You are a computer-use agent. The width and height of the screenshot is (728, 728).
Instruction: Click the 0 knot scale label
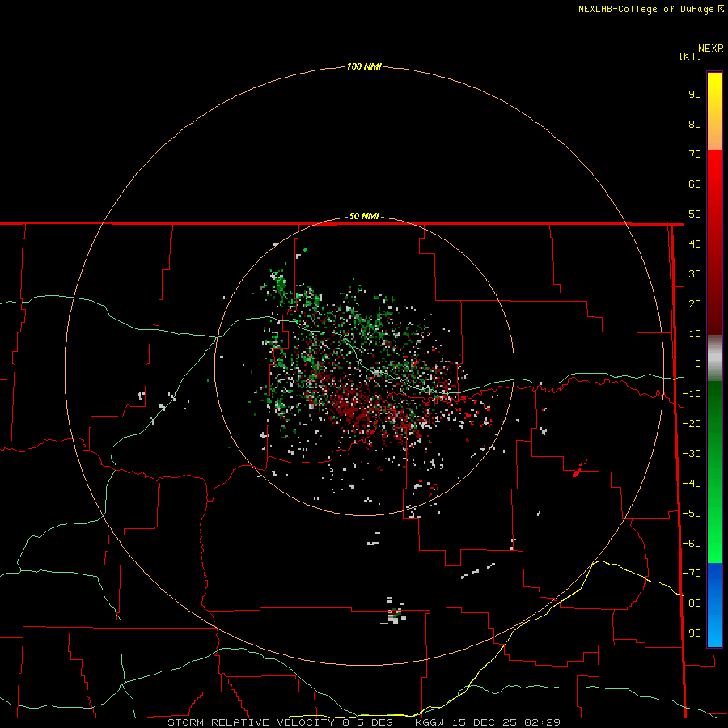697,364
